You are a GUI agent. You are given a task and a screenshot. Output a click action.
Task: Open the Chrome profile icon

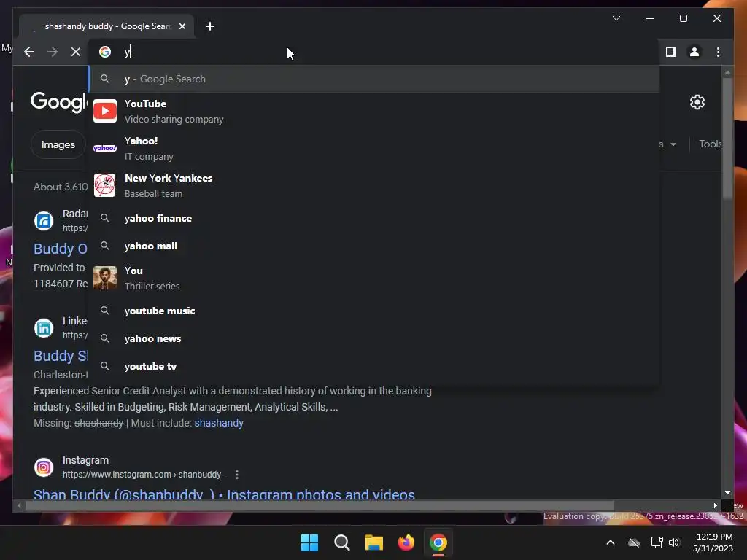[694, 52]
